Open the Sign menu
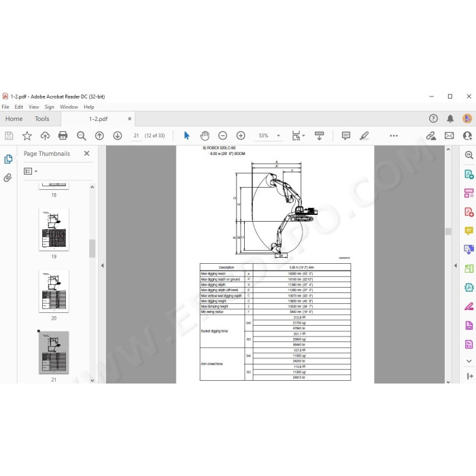Viewport: 476px width, 476px height. point(49,107)
